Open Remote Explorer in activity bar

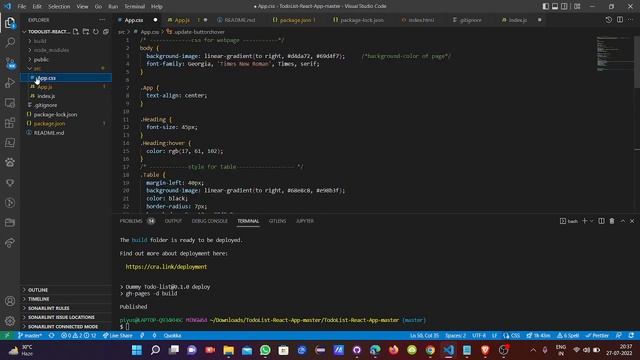[x=10, y=102]
